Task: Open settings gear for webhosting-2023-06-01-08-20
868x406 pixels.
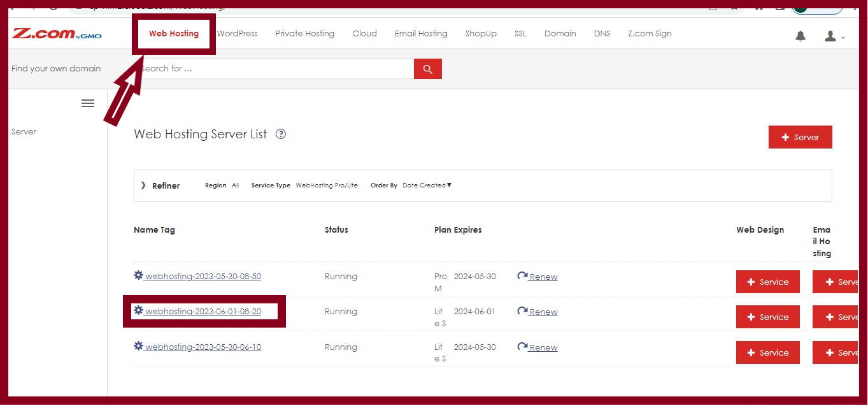Action: point(138,310)
